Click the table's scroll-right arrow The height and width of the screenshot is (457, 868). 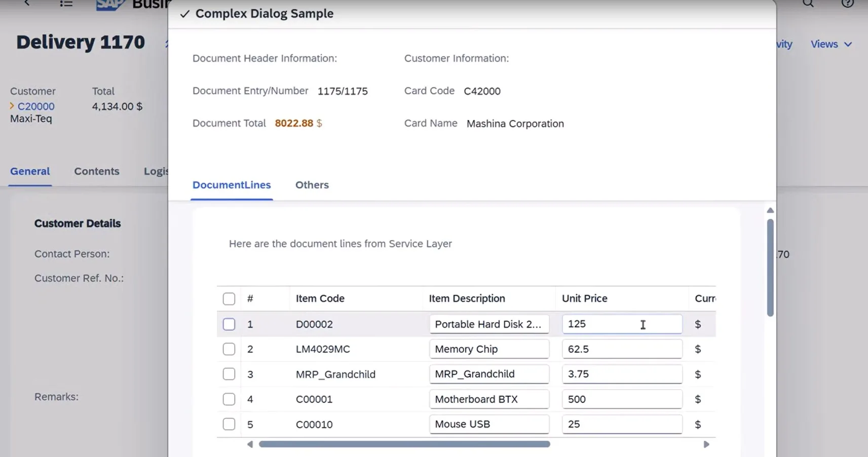pos(706,444)
